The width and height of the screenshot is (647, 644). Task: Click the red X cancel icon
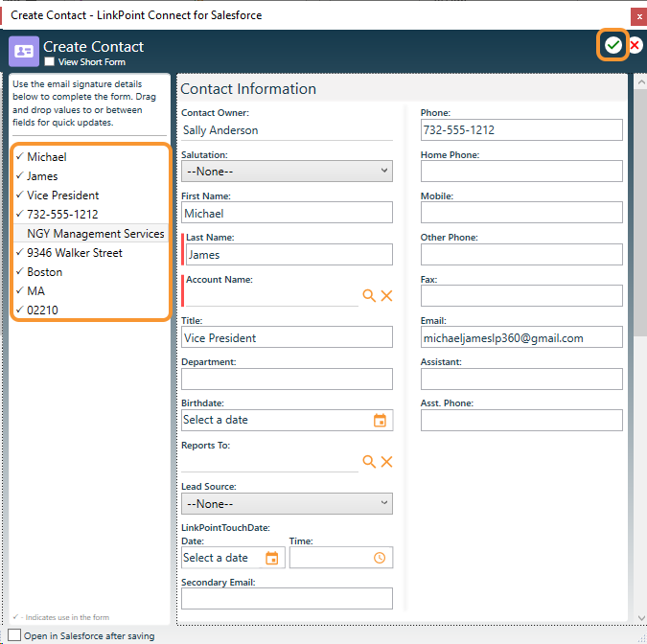(635, 45)
